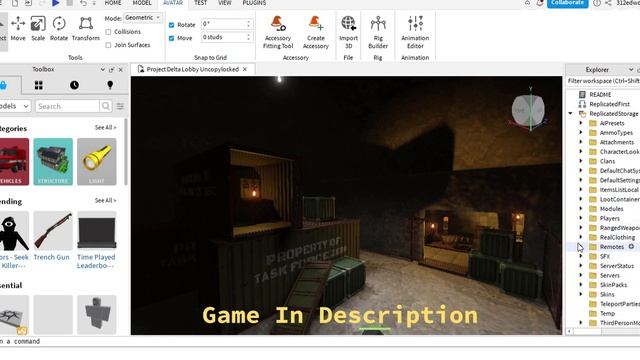
Task: Uncheck the Move snap checkbox
Action: click(x=171, y=38)
